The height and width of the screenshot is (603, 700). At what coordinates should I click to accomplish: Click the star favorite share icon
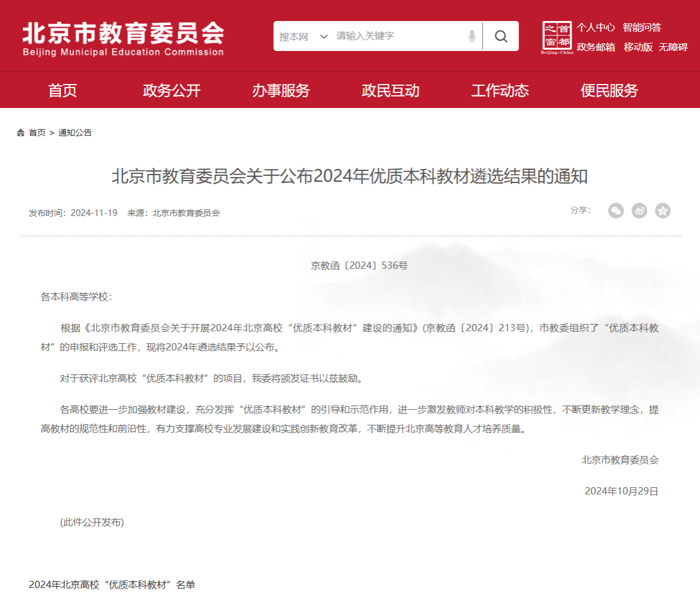[x=663, y=211]
